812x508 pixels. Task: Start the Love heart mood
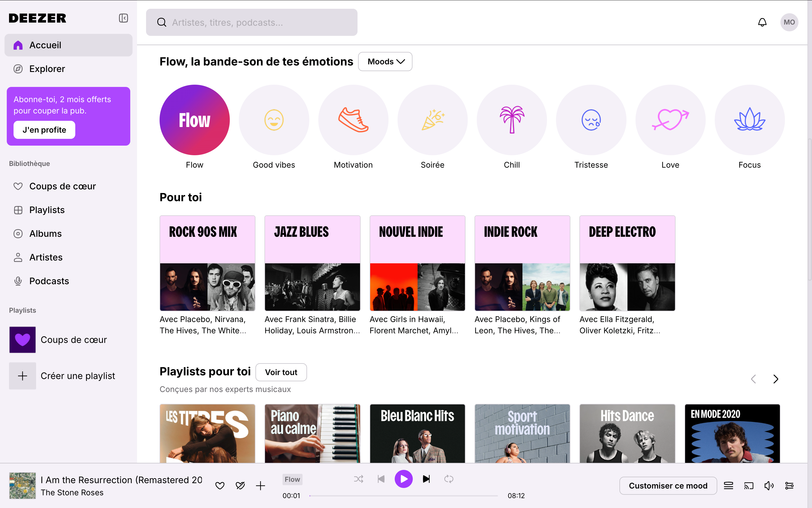coord(670,120)
